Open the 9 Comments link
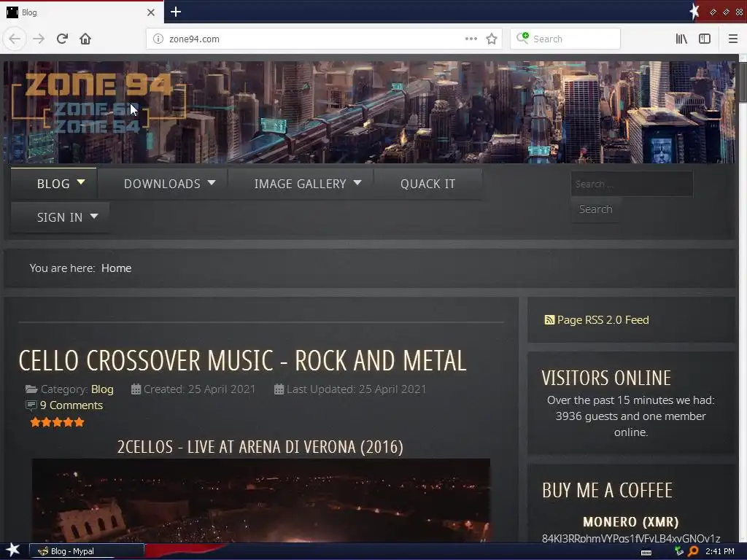 (x=71, y=405)
